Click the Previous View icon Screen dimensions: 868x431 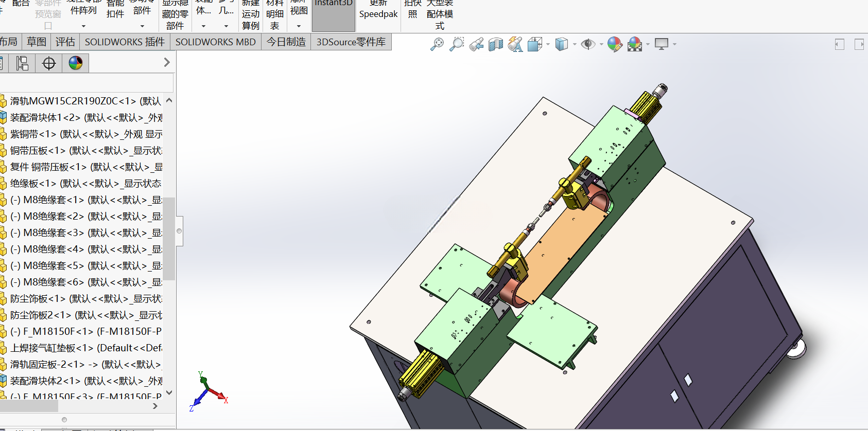pos(476,44)
